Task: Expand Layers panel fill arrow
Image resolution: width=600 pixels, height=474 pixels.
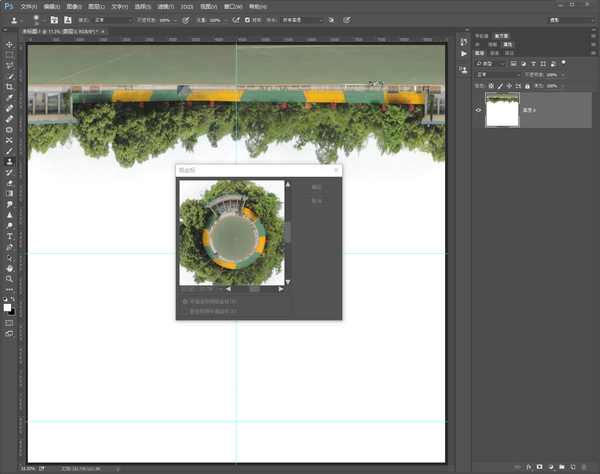Action: click(x=562, y=86)
